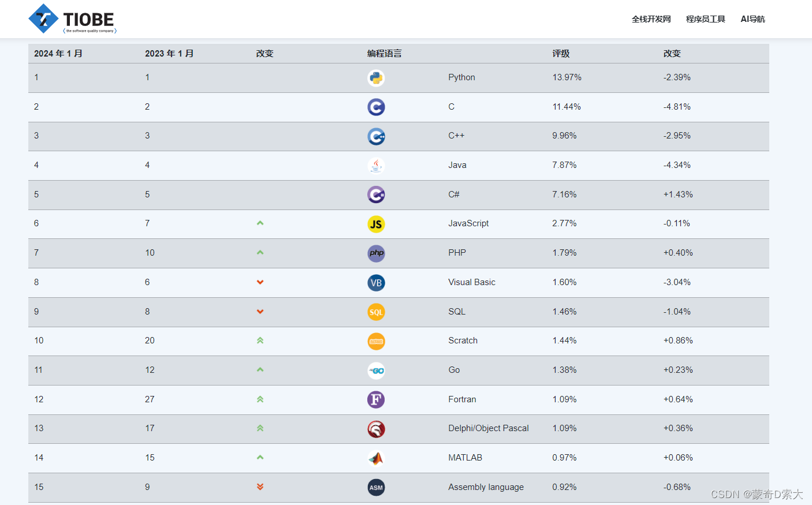Click the orange SQL icon
812x505 pixels.
(x=376, y=312)
